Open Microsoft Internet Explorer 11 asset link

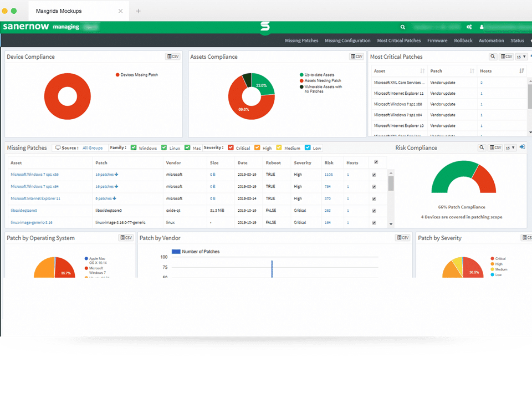tap(35, 198)
